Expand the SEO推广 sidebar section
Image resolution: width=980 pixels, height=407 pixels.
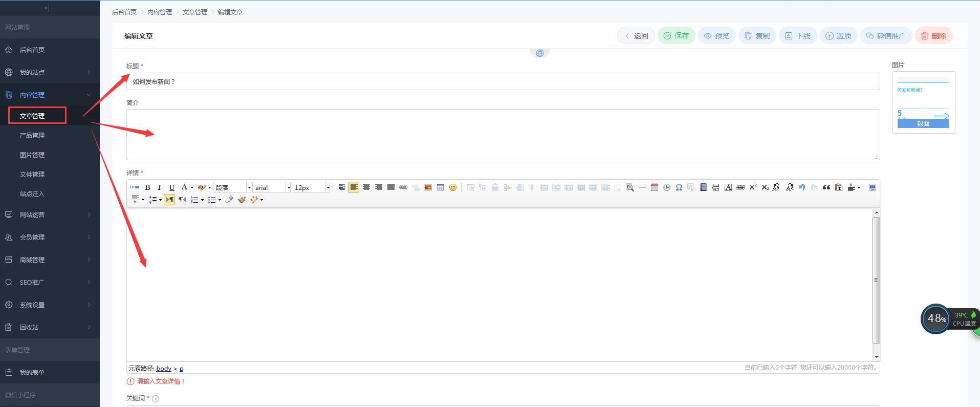pos(50,282)
